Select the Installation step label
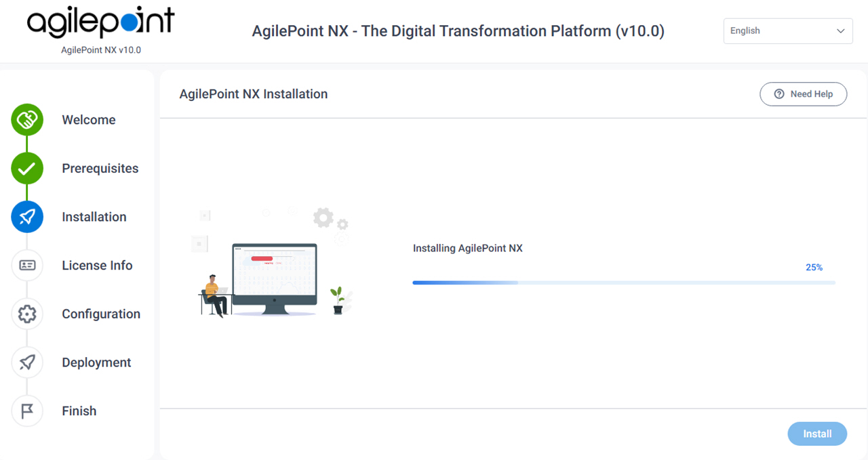868x460 pixels. pos(94,217)
